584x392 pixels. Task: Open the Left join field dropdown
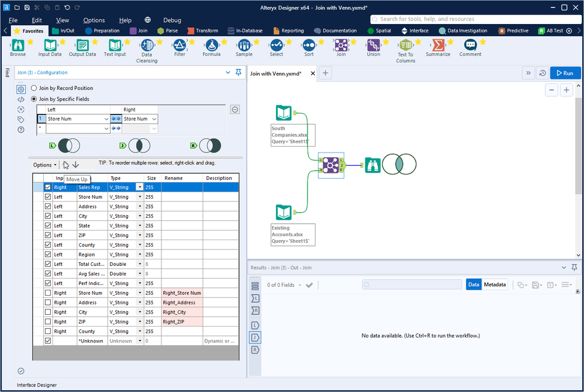[106, 119]
